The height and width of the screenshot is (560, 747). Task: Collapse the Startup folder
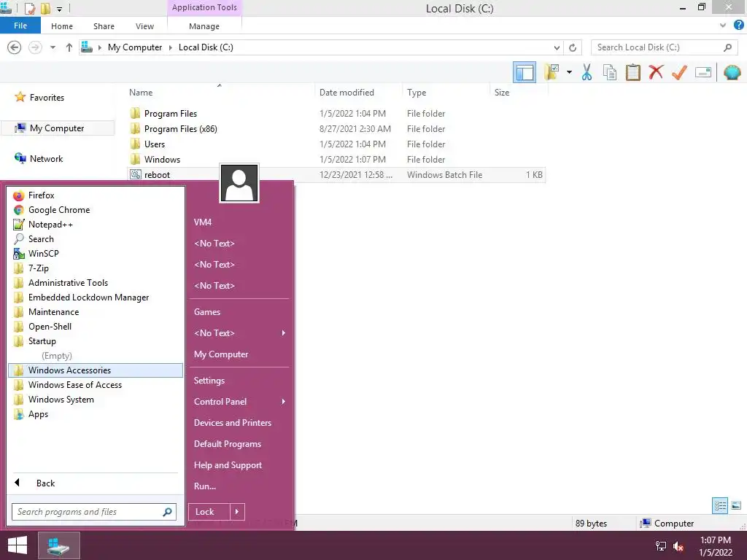96,341
